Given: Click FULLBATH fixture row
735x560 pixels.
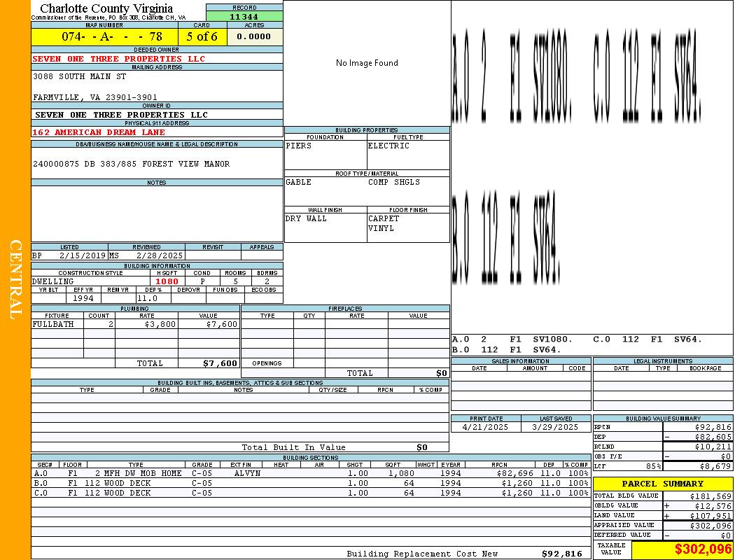Looking at the screenshot, I should coord(136,324).
